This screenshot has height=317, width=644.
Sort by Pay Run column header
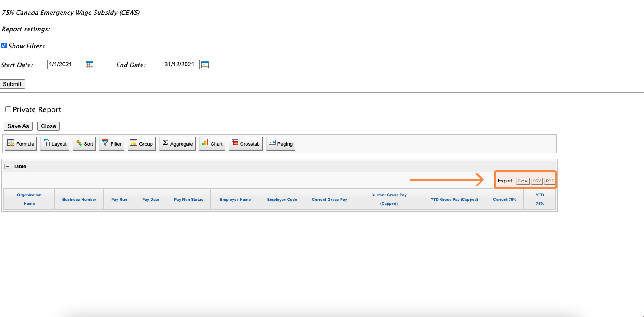119,199
